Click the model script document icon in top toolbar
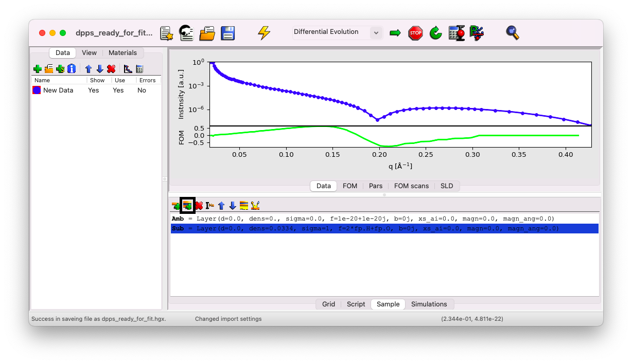 (x=186, y=33)
